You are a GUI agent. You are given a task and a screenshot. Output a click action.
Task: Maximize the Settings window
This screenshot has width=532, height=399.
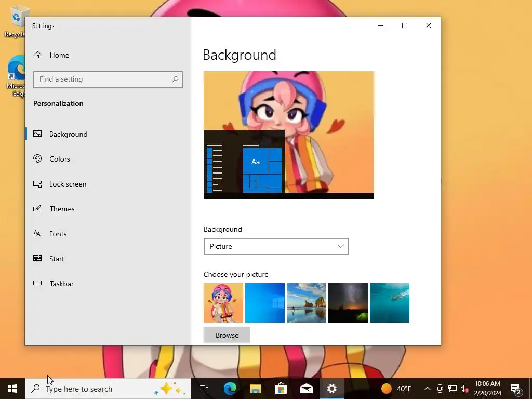pyautogui.click(x=404, y=26)
